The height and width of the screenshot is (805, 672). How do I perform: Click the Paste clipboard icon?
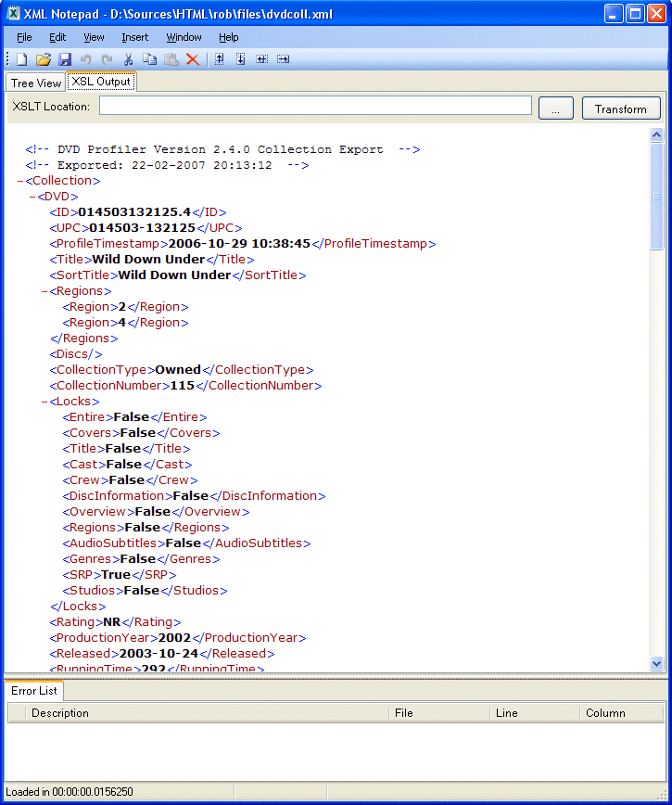pos(171,59)
